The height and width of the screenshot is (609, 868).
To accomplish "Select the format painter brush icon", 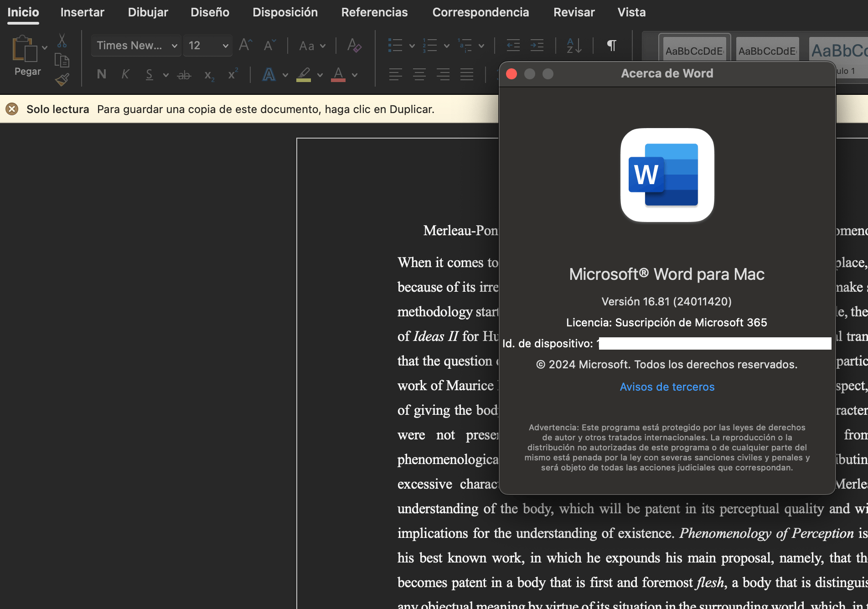I will (x=62, y=80).
